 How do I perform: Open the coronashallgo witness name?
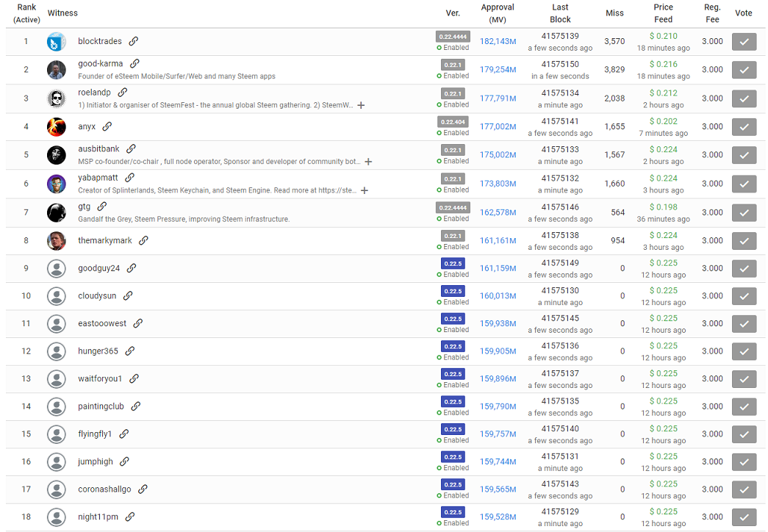point(104,489)
